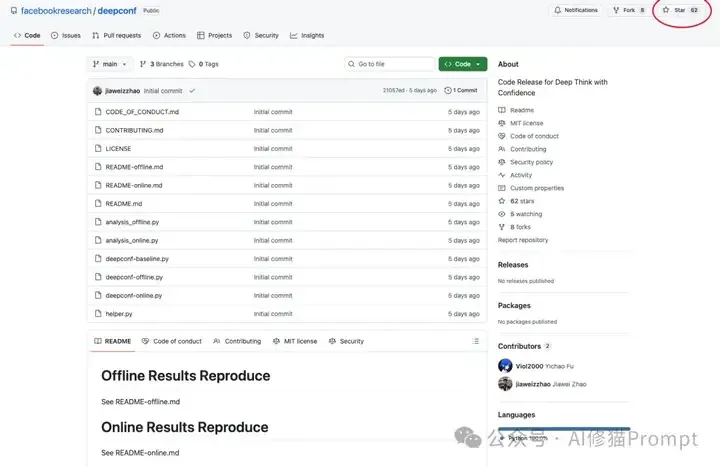Open the Insights tab
Image resolution: width=720 pixels, height=467 pixels.
click(307, 35)
